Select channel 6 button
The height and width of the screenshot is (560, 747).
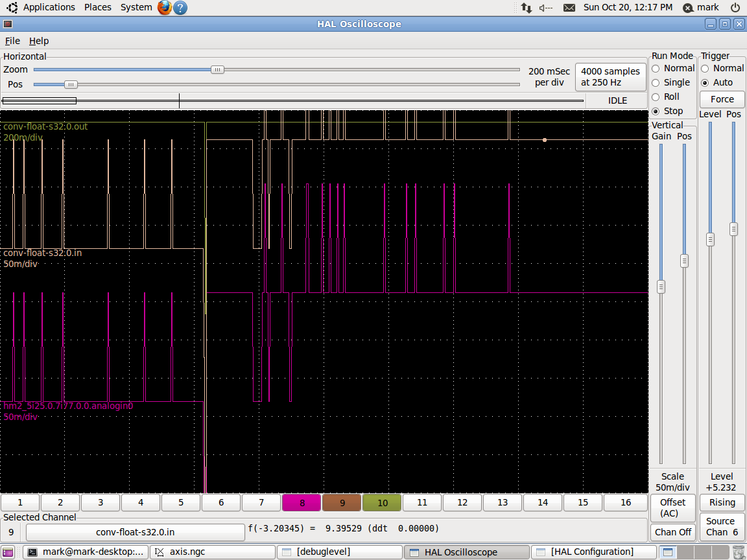click(221, 503)
